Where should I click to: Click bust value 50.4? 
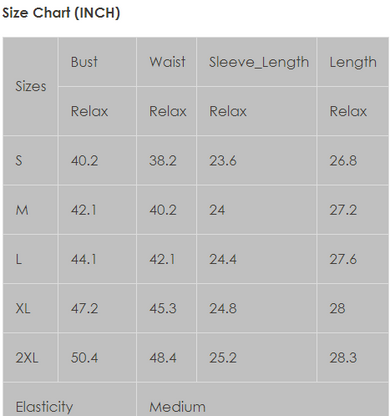pyautogui.click(x=84, y=358)
